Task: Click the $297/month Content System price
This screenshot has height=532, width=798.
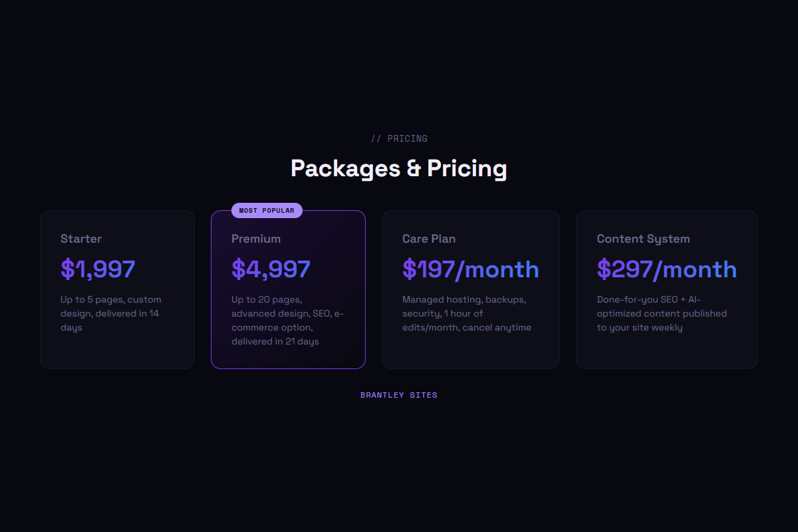Action: point(666,269)
